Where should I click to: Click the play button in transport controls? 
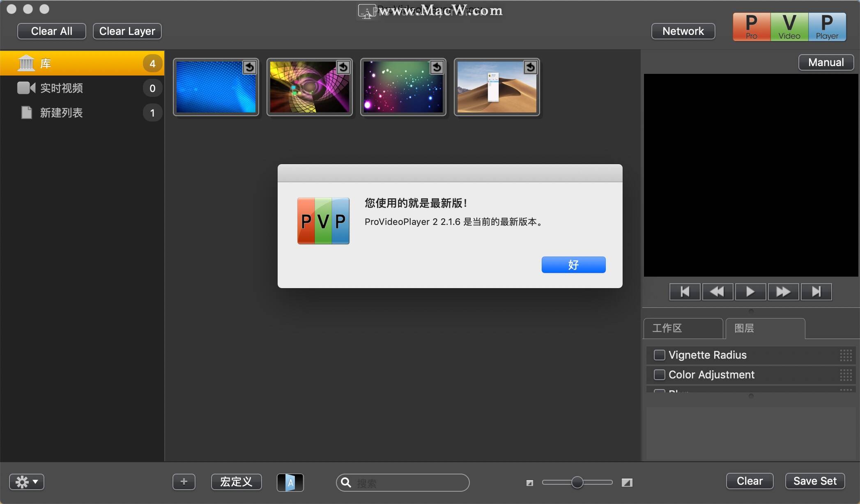coord(750,292)
